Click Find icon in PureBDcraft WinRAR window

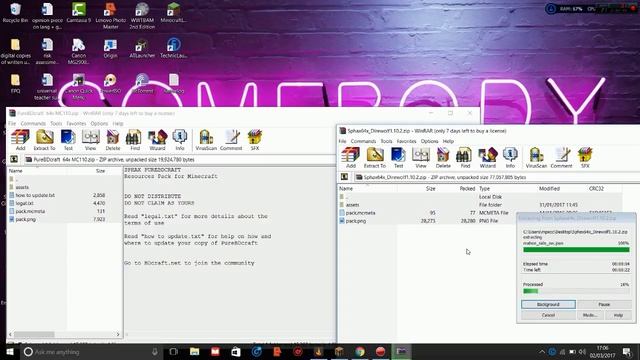(134, 140)
